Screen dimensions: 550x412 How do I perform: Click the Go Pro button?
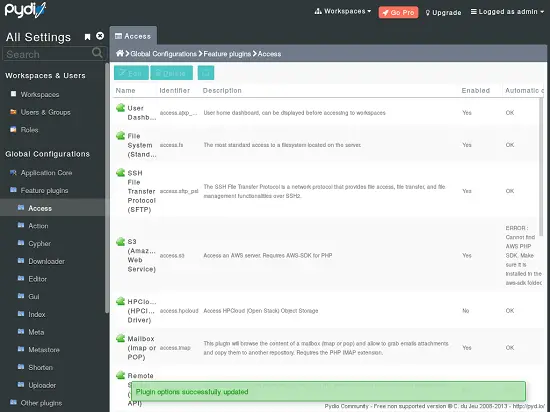click(398, 13)
